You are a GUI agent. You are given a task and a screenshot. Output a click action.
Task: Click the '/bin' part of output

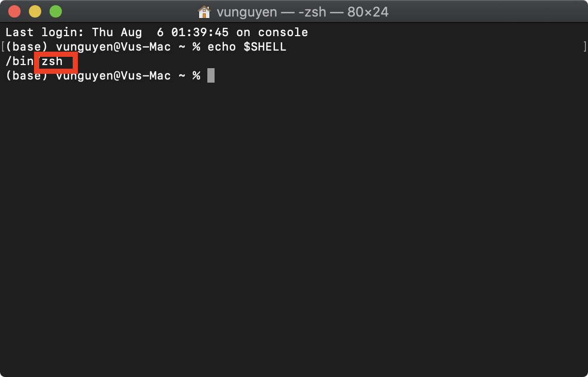coord(20,61)
